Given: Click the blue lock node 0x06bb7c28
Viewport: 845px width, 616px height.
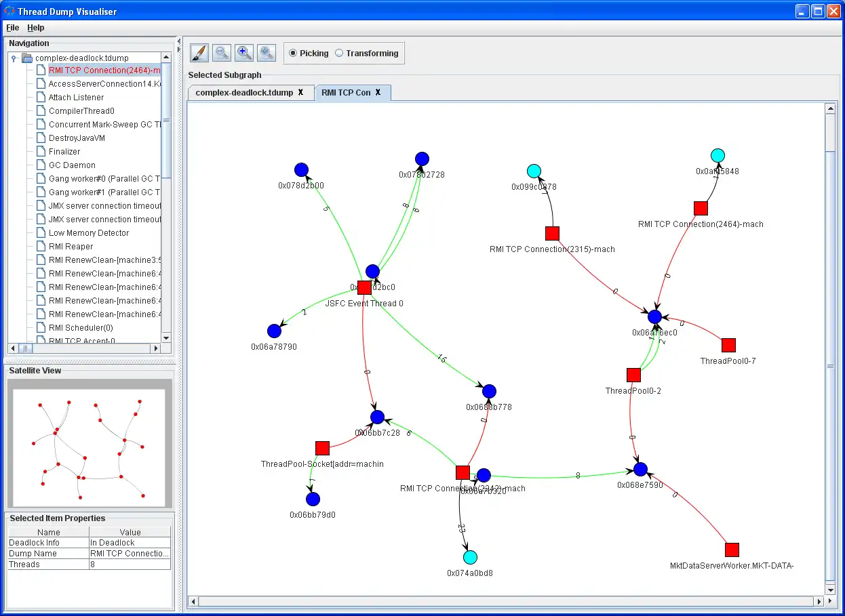Looking at the screenshot, I should (377, 417).
